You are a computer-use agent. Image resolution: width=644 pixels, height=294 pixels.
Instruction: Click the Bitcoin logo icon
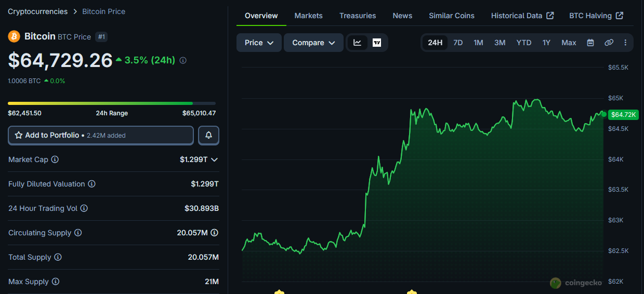14,36
